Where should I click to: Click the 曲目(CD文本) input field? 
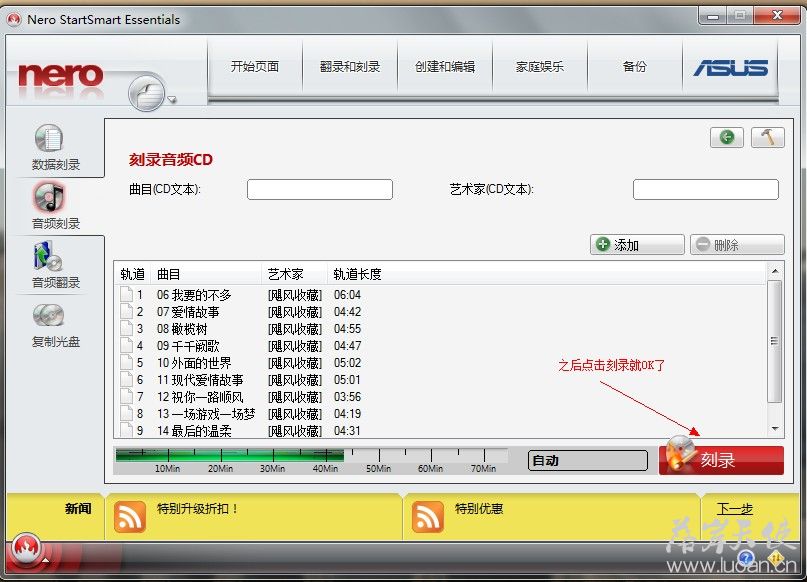pos(320,189)
